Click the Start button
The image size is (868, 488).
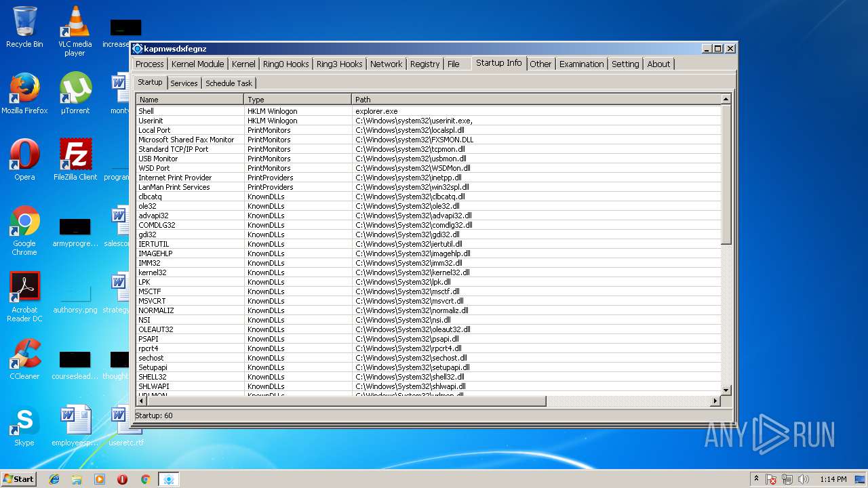(x=18, y=479)
